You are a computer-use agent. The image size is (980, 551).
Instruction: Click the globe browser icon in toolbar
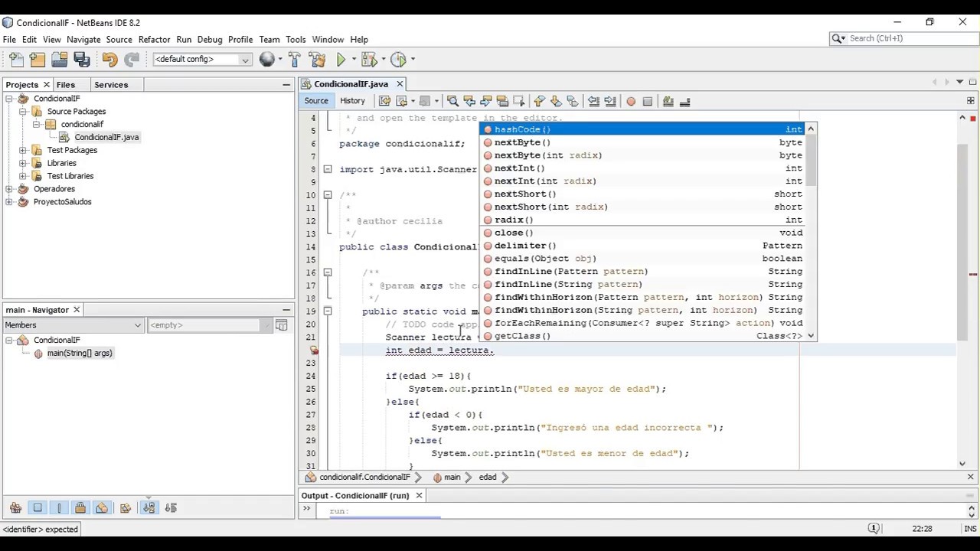coord(266,60)
